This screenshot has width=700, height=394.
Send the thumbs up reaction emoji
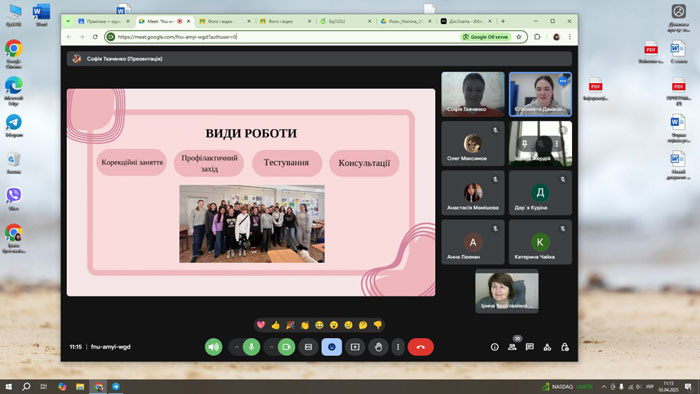coord(275,325)
